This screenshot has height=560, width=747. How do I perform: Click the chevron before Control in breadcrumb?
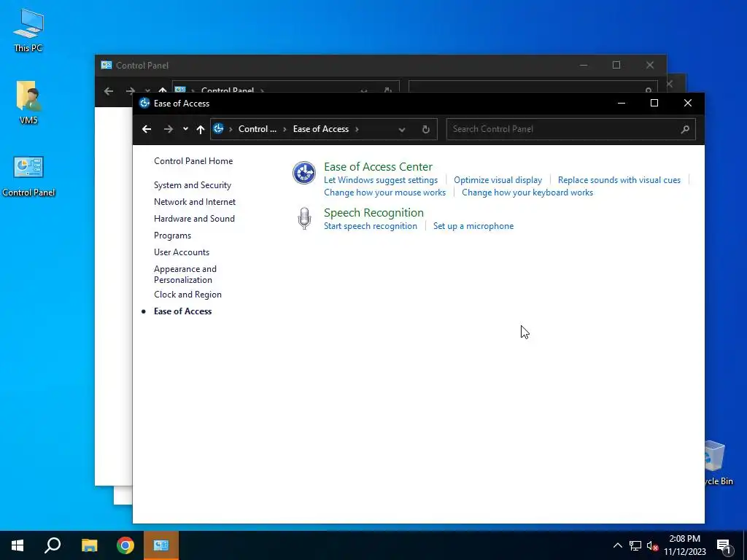(x=231, y=129)
